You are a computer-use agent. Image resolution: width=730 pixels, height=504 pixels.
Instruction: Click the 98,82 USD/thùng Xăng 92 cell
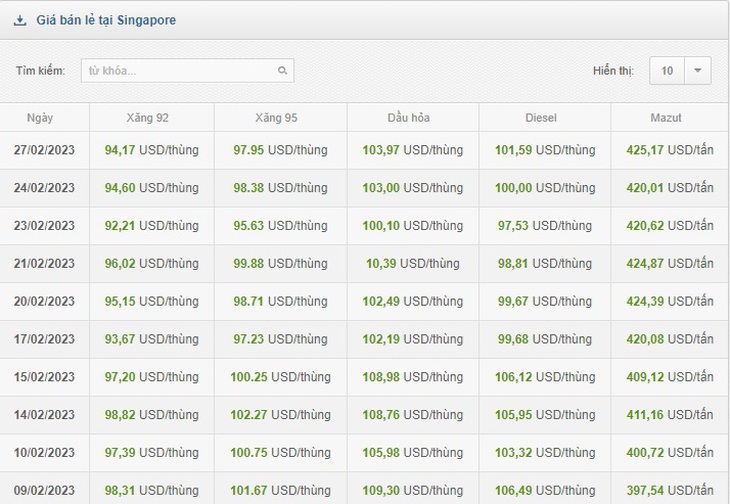tap(151, 415)
